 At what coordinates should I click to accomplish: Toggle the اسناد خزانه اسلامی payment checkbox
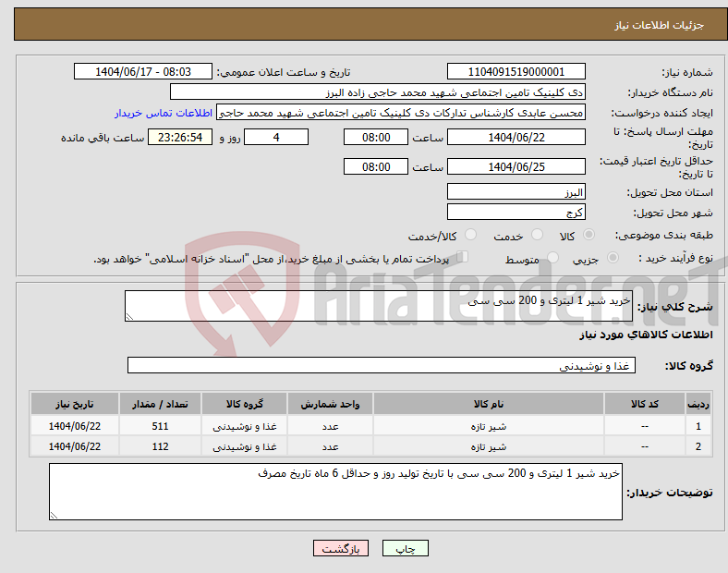pos(463,258)
